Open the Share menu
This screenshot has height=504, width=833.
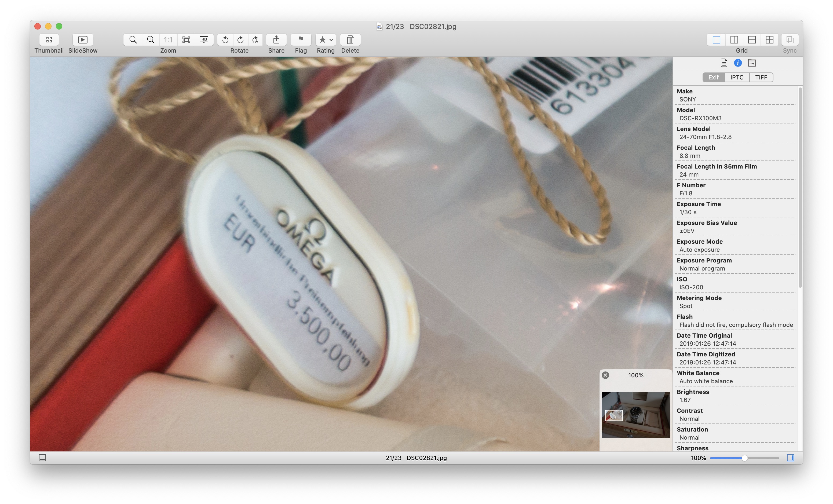point(276,40)
